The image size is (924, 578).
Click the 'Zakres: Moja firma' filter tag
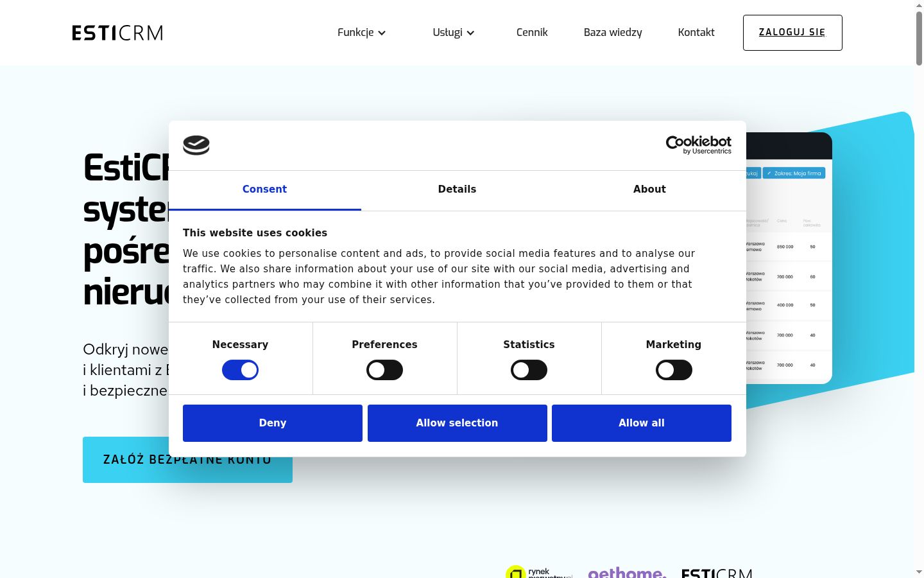pos(794,173)
